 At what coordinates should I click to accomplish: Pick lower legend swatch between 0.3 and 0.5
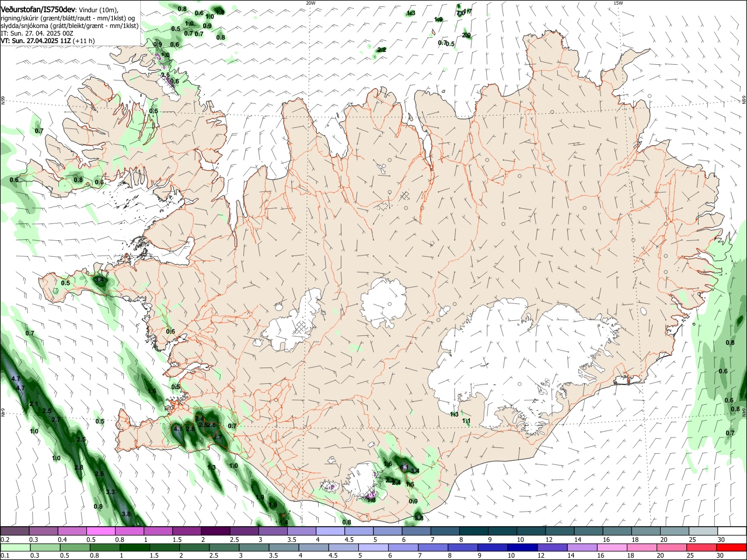[46, 547]
